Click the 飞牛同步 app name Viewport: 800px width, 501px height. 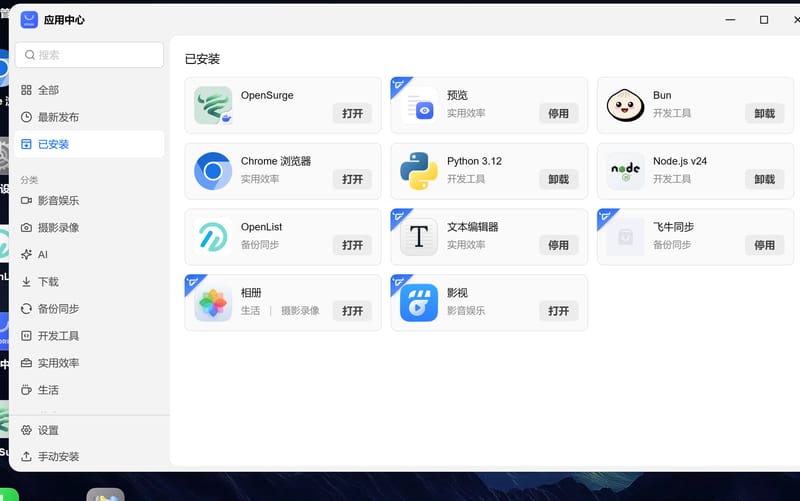pyautogui.click(x=673, y=227)
